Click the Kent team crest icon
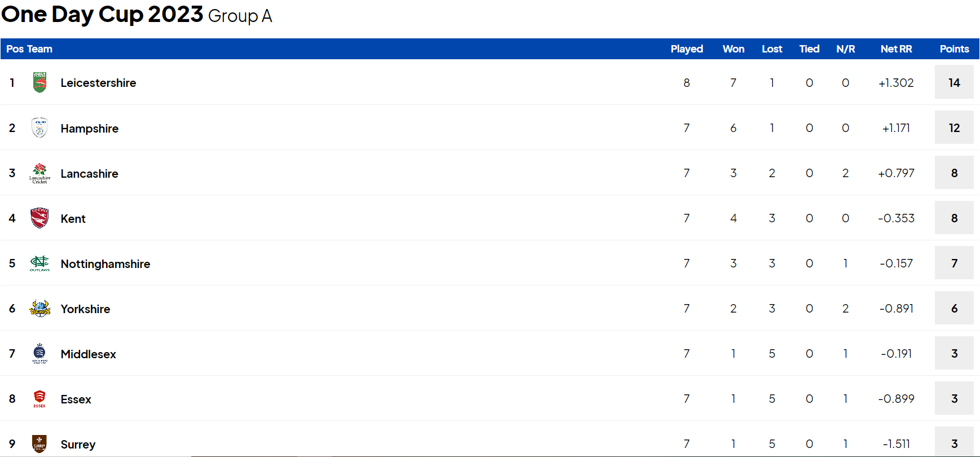 coord(39,218)
